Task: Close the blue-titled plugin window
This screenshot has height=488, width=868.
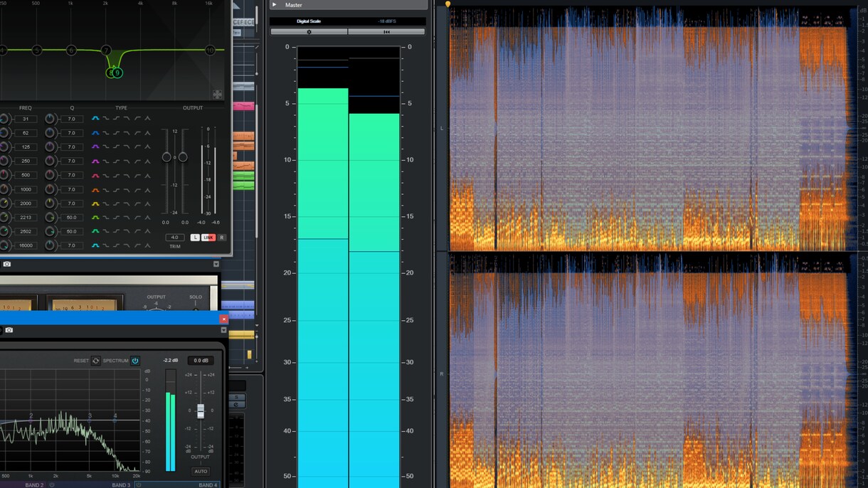Action: pos(224,319)
